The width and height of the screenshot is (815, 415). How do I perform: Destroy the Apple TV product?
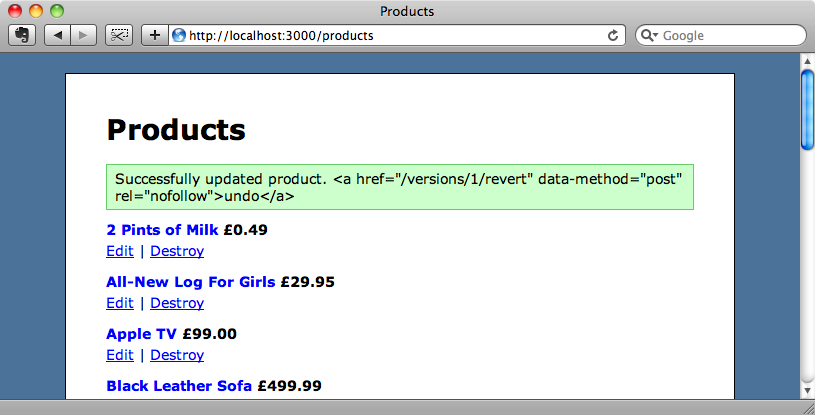(x=177, y=355)
